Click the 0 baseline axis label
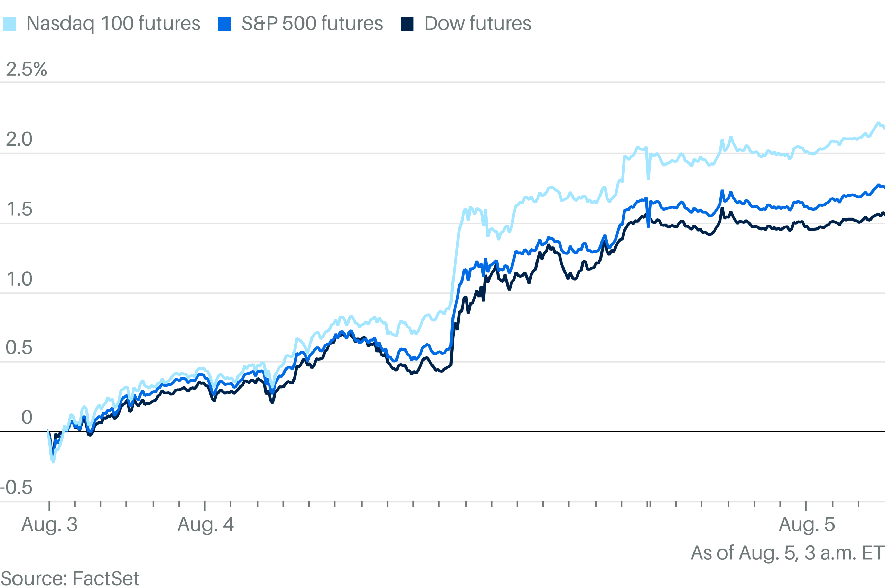885x588 pixels. pos(27,417)
